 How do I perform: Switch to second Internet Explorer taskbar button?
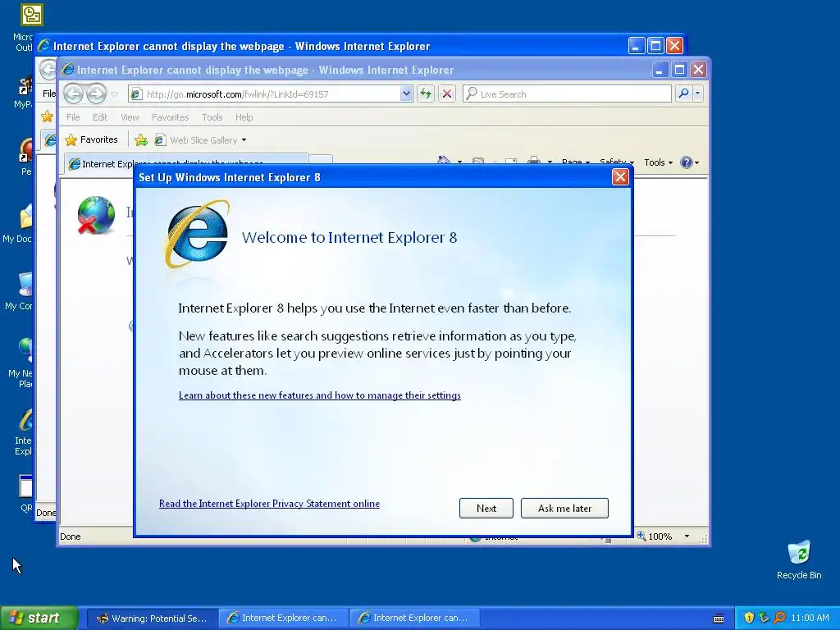pyautogui.click(x=414, y=619)
